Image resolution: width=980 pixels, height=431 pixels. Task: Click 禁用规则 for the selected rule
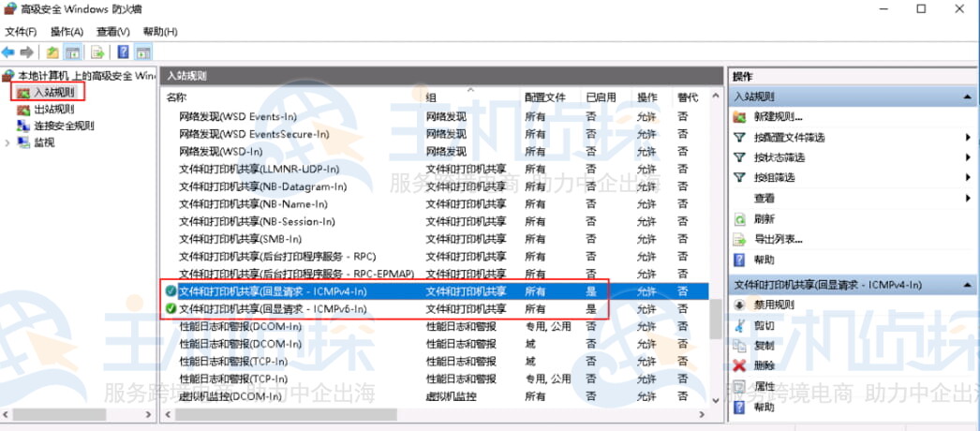pos(775,305)
